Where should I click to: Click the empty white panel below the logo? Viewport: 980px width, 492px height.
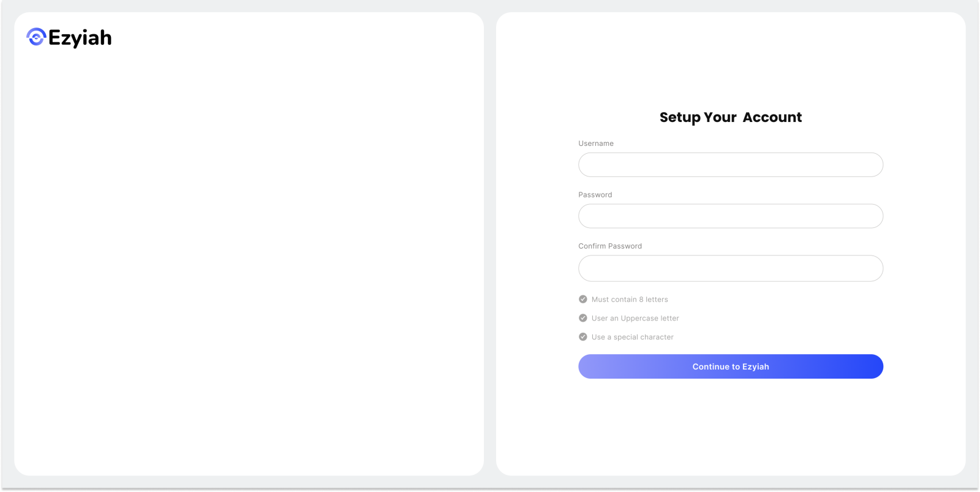(x=249, y=257)
